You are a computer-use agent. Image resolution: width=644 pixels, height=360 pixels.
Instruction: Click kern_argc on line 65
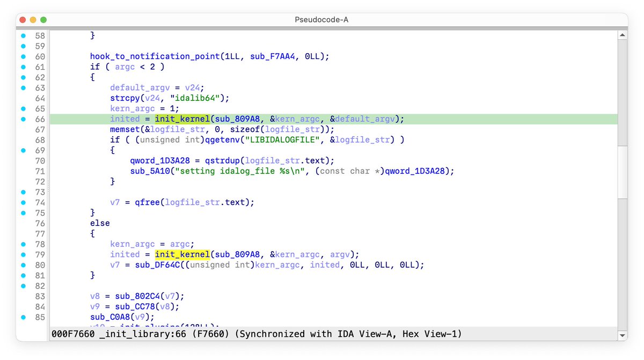pos(132,109)
